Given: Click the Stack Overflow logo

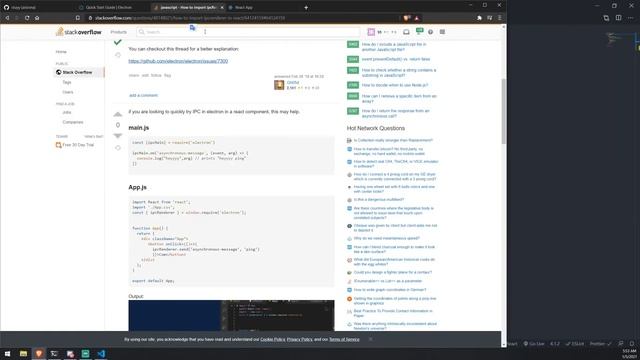Looking at the screenshot, I should tap(78, 32).
